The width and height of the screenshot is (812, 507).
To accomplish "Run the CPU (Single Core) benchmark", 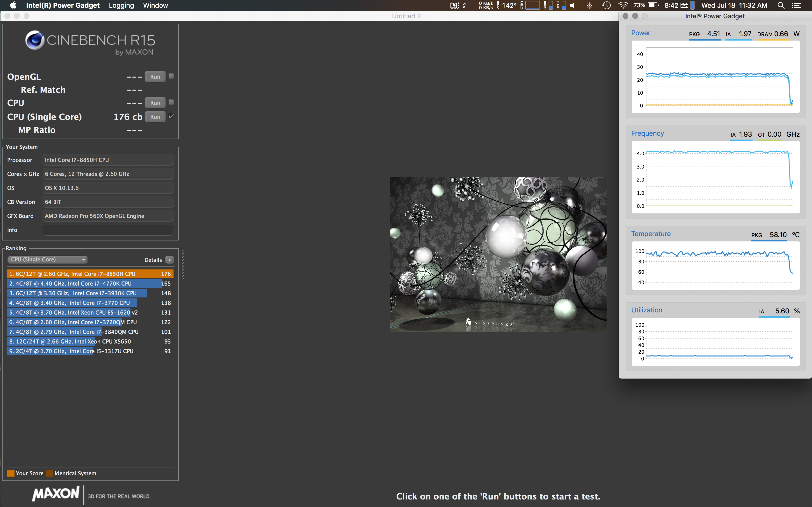I will tap(155, 117).
